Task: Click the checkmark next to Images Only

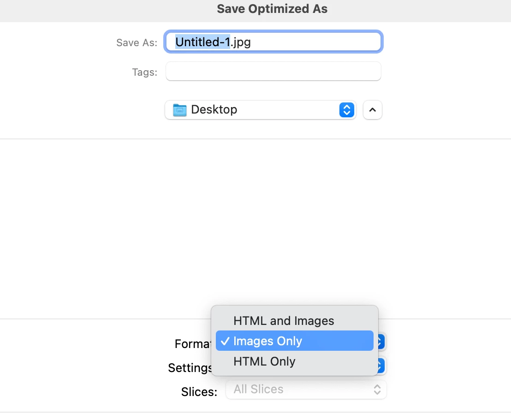Action: pyautogui.click(x=225, y=341)
